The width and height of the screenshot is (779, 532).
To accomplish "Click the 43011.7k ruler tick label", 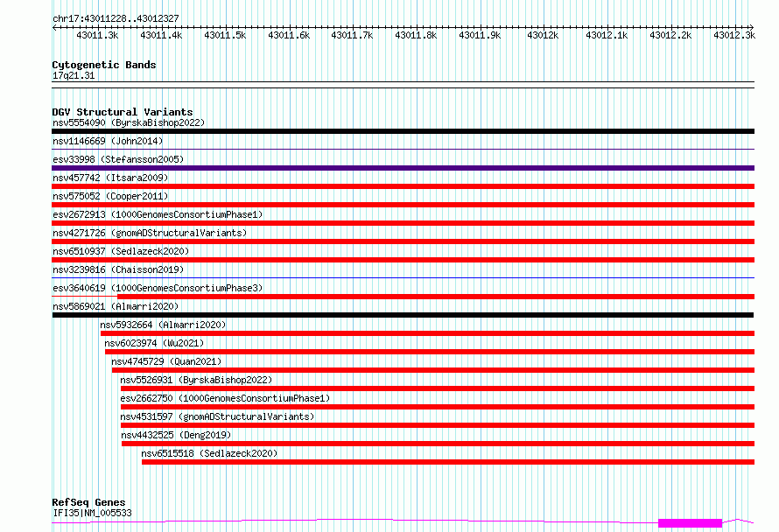I will [352, 35].
